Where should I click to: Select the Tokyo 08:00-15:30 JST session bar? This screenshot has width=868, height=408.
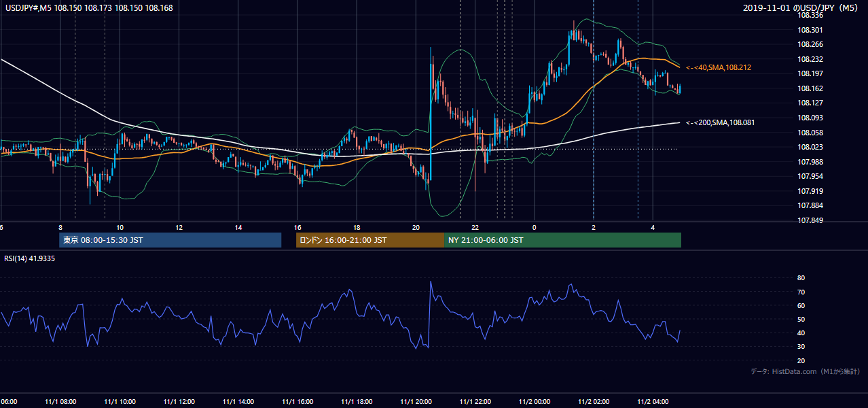coord(170,240)
